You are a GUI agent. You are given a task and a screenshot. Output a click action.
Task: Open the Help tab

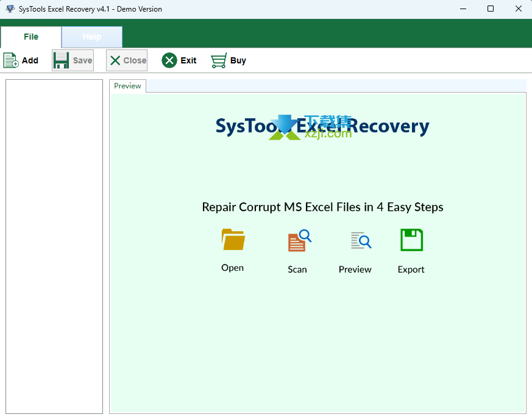tap(92, 37)
